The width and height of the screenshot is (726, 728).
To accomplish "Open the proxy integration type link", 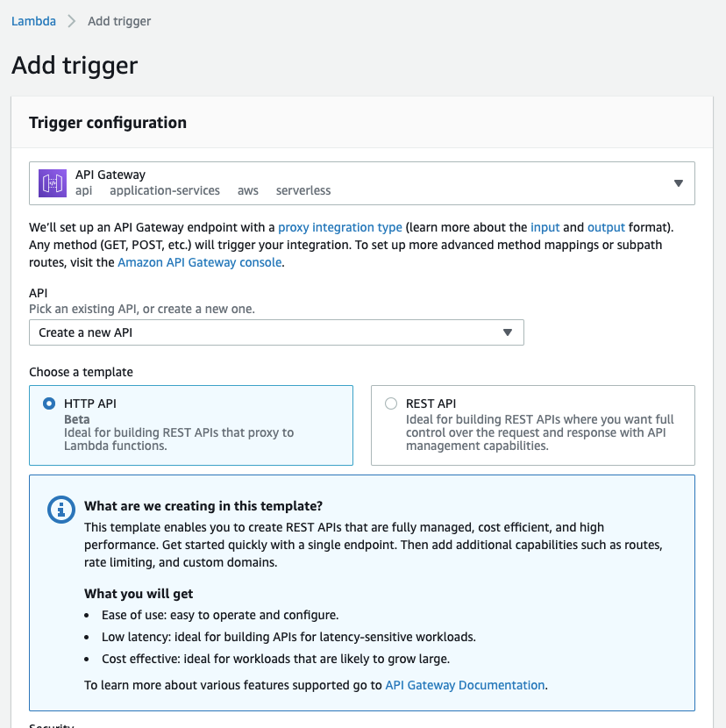I will tap(340, 227).
